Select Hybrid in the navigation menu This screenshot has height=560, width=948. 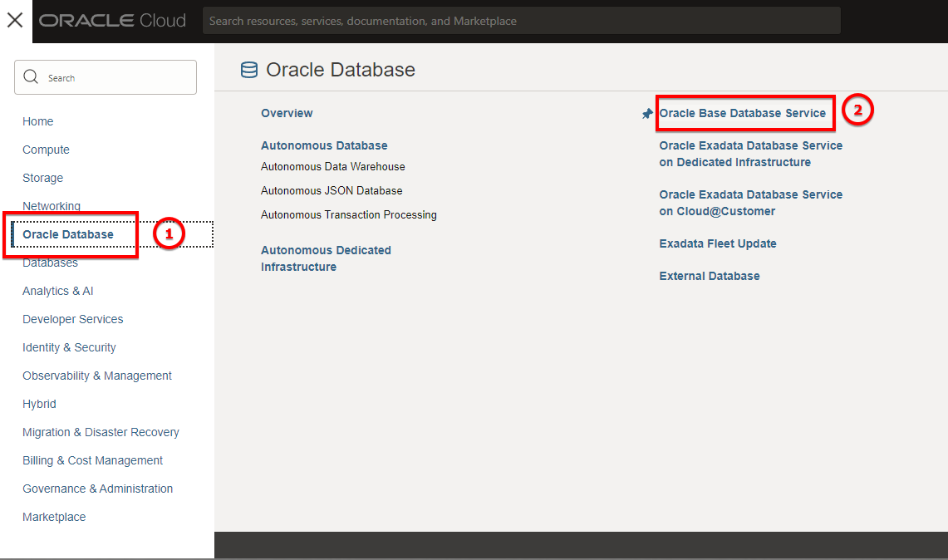click(39, 404)
